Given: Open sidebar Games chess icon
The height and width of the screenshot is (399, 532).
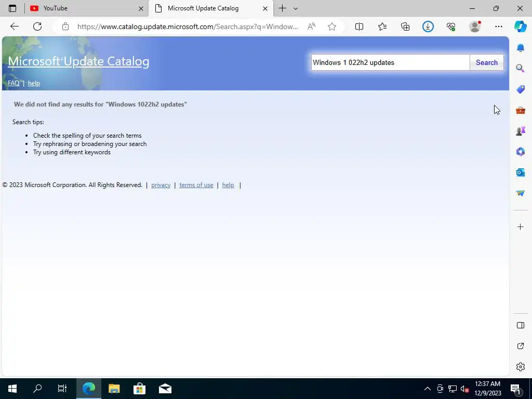Looking at the screenshot, I should pyautogui.click(x=520, y=131).
